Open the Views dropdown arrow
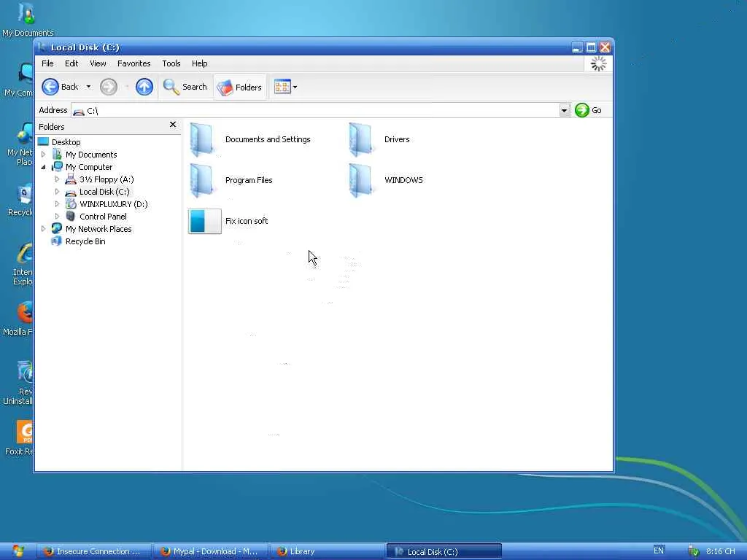 point(295,87)
